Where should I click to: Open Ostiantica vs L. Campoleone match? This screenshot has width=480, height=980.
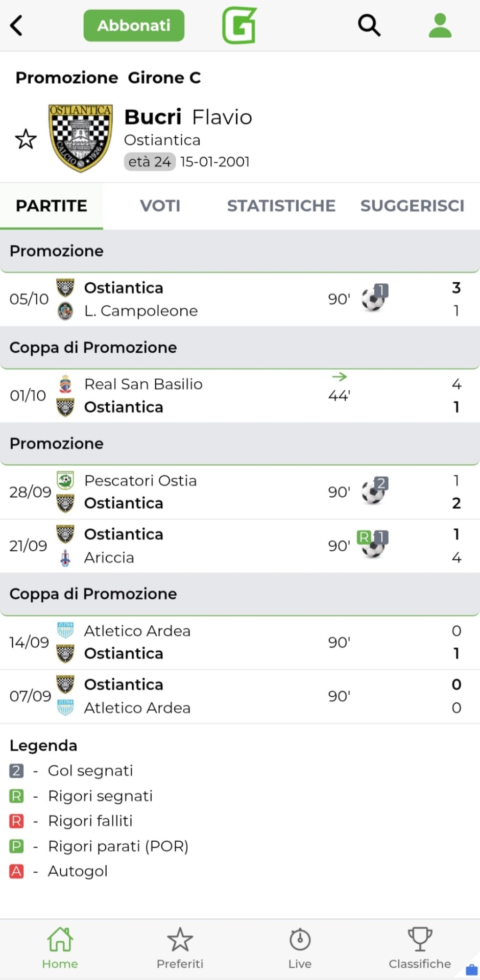click(x=240, y=299)
